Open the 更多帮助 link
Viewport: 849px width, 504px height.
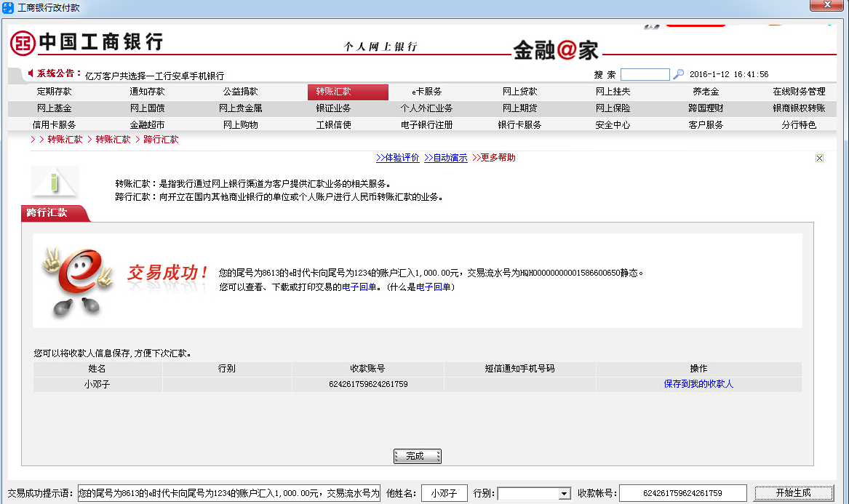494,158
